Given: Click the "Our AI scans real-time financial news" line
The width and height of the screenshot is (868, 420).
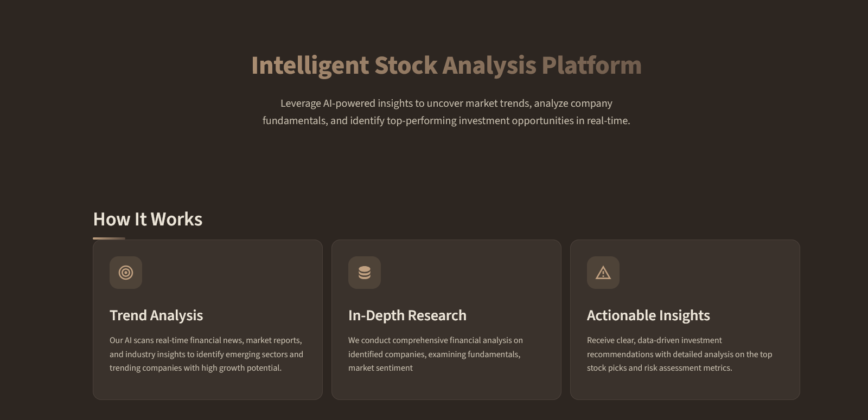Looking at the screenshot, I should pos(206,340).
